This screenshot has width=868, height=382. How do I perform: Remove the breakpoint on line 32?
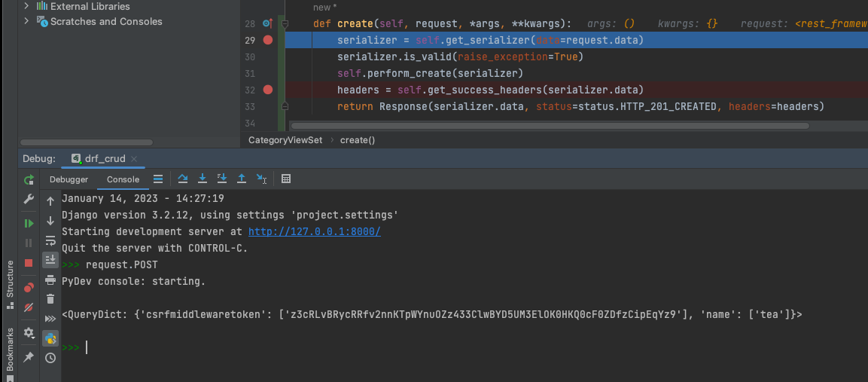(268, 90)
